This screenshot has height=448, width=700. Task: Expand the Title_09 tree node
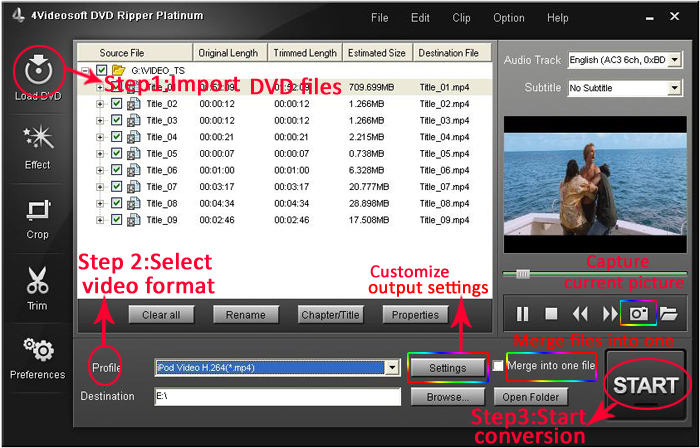100,220
